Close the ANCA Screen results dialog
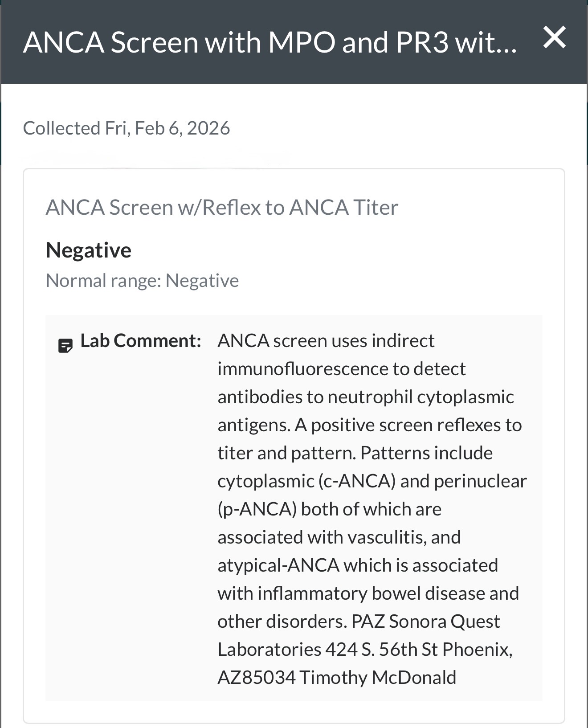Screen dimensions: 588x728 [555, 37]
